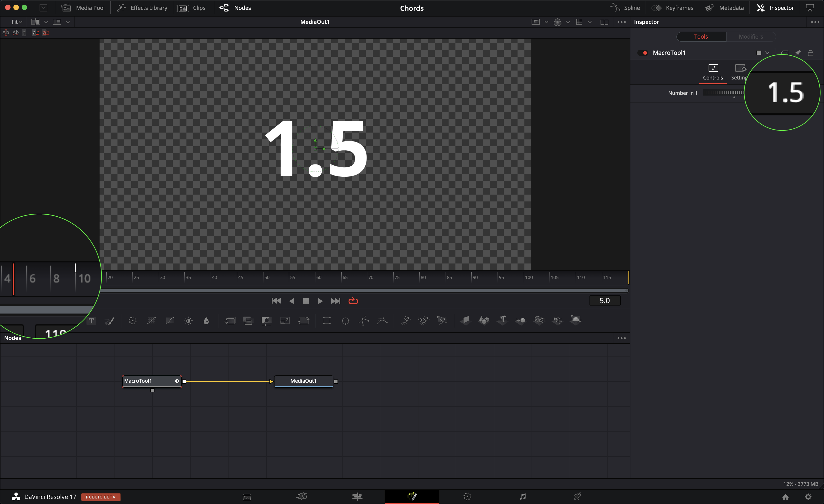Add a Resize node from toolbar
The height and width of the screenshot is (504, 824).
pyautogui.click(x=285, y=321)
